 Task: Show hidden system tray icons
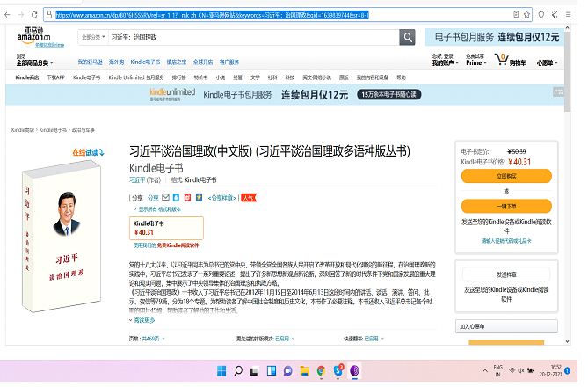click(485, 371)
